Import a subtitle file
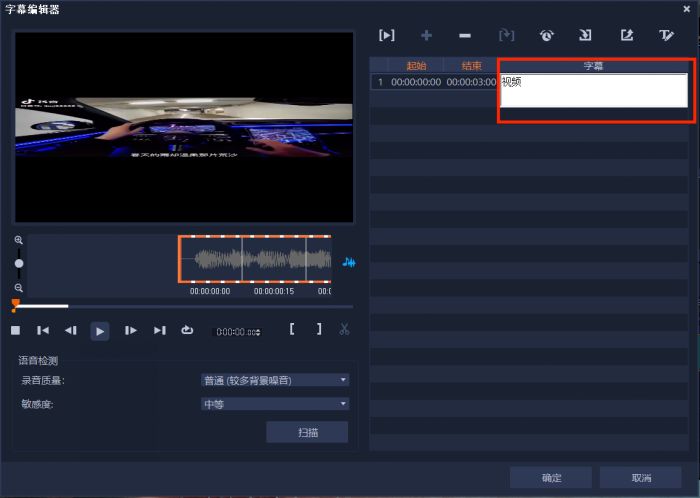 pos(585,35)
